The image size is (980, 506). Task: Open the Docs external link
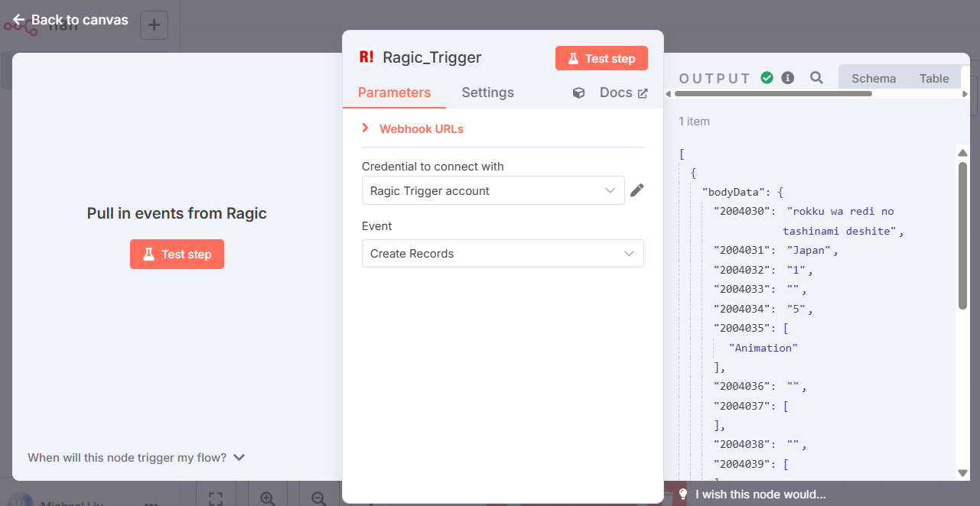tap(623, 92)
